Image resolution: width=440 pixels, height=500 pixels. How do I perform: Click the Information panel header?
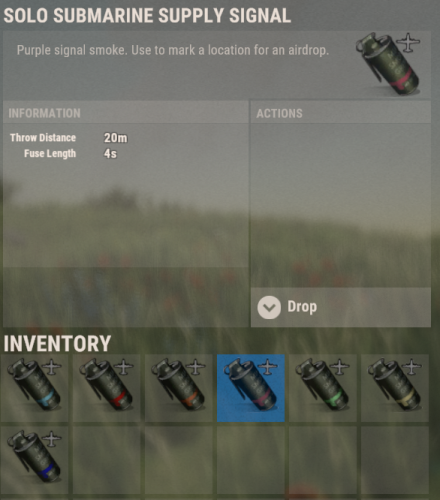click(x=126, y=113)
